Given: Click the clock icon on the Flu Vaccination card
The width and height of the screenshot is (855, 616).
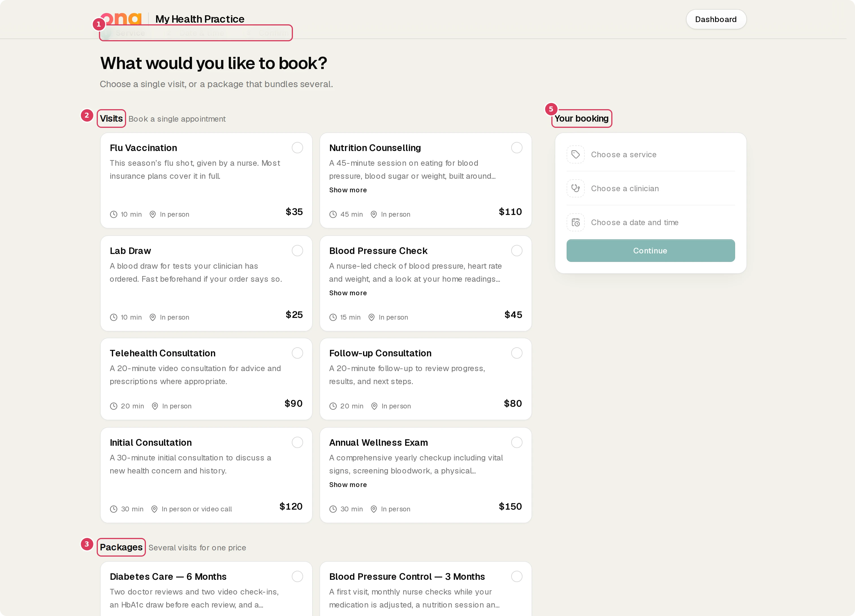Looking at the screenshot, I should [x=113, y=214].
